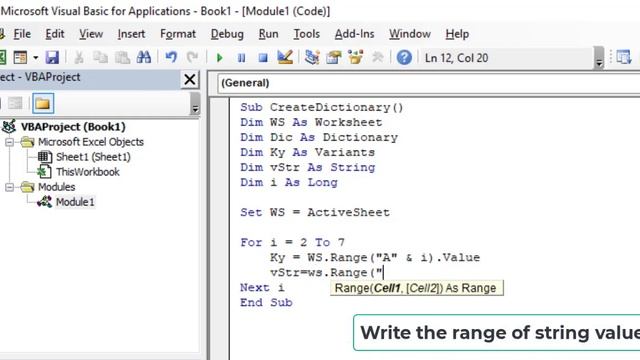Open the Add-Ins menu

pos(354,34)
